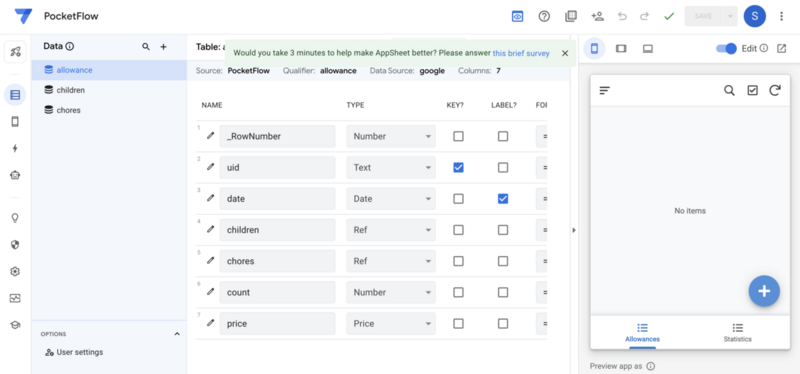
Task: Switch to the Statistics tab in preview
Action: (x=737, y=333)
